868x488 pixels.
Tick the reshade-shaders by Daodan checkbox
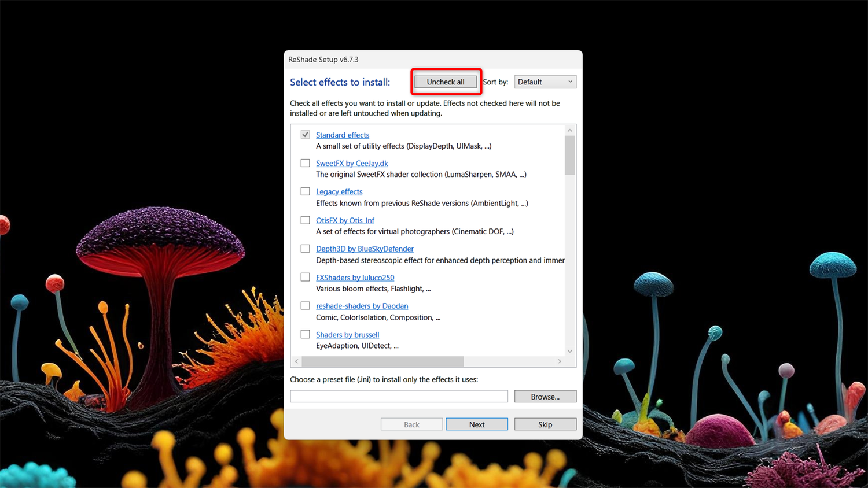click(305, 306)
